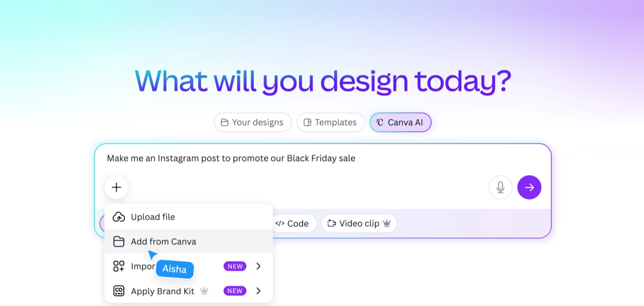644x306 pixels.
Task: Click the grid icon on Templates tab
Action: click(x=307, y=122)
